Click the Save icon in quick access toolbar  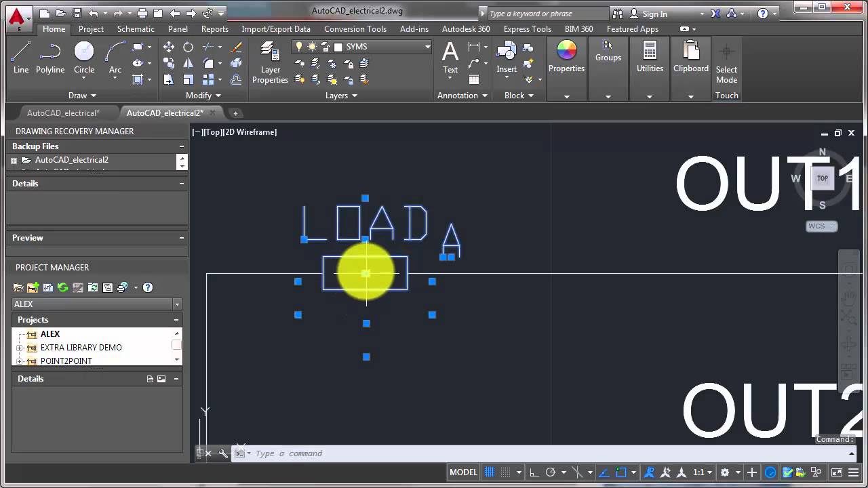[x=77, y=13]
